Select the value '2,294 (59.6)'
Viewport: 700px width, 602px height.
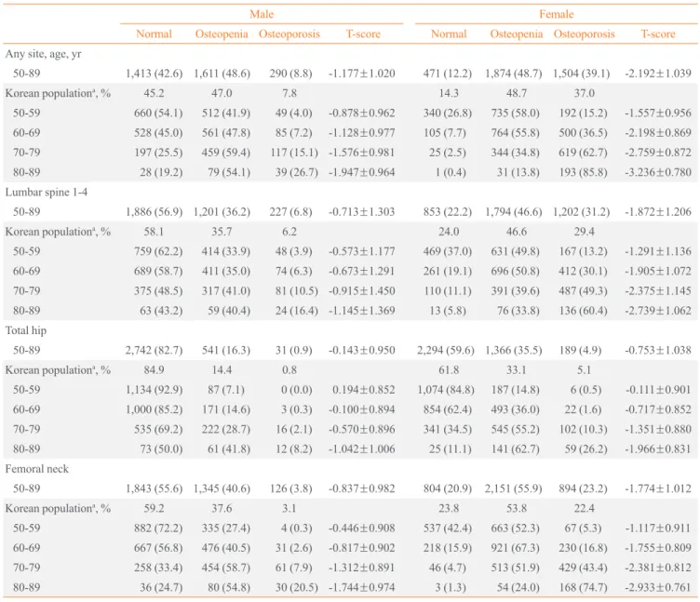[446, 350]
